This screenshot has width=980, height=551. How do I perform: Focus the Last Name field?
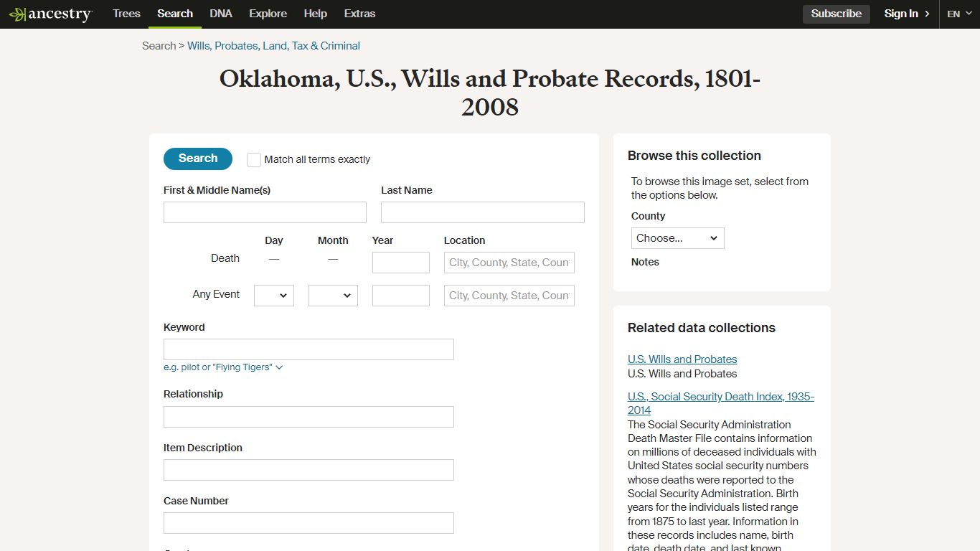click(482, 212)
